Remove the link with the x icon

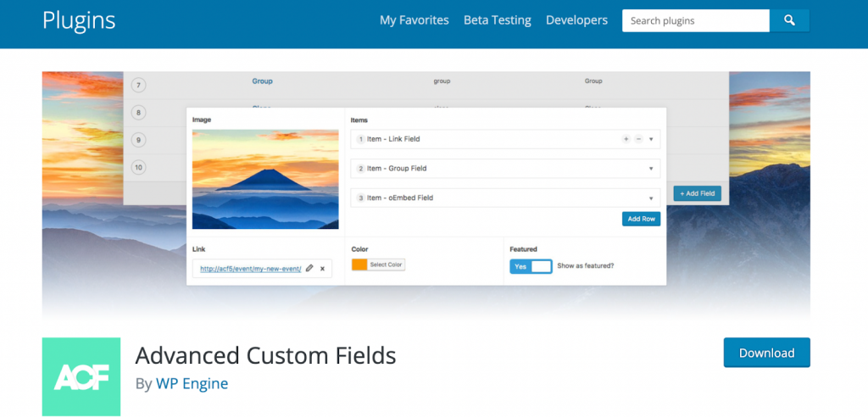(323, 269)
